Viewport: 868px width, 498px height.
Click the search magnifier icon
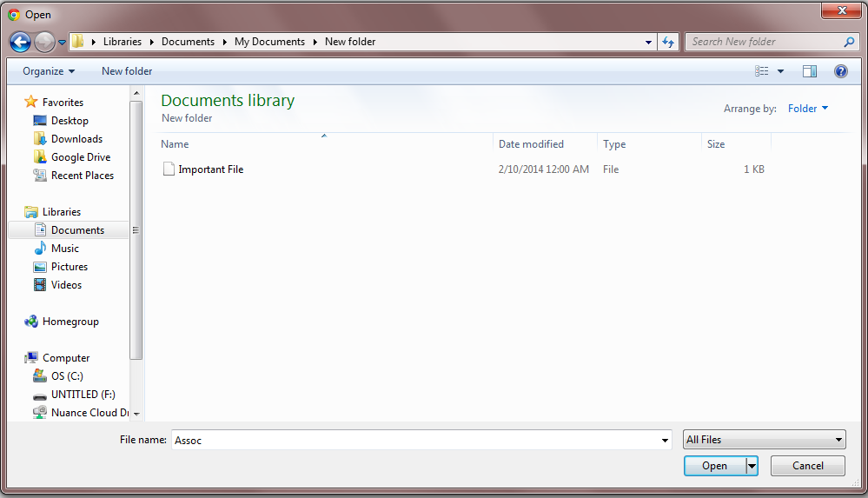tap(849, 42)
